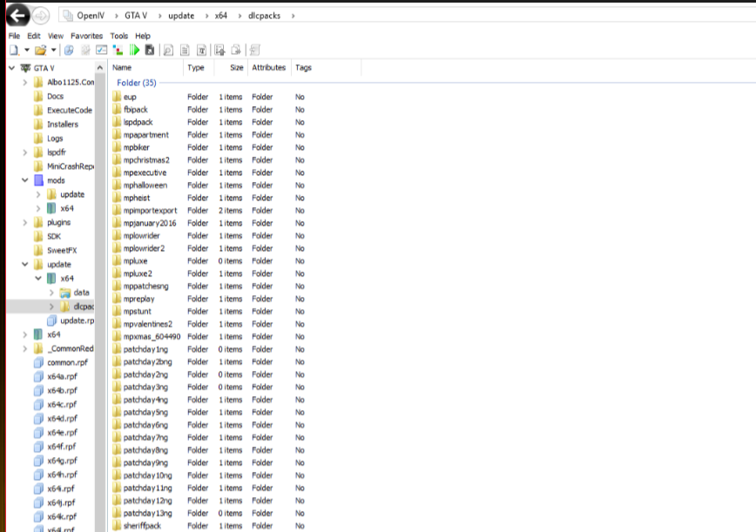Click the document with T toolbar icon
Image resolution: width=756 pixels, height=532 pixels.
click(x=201, y=51)
